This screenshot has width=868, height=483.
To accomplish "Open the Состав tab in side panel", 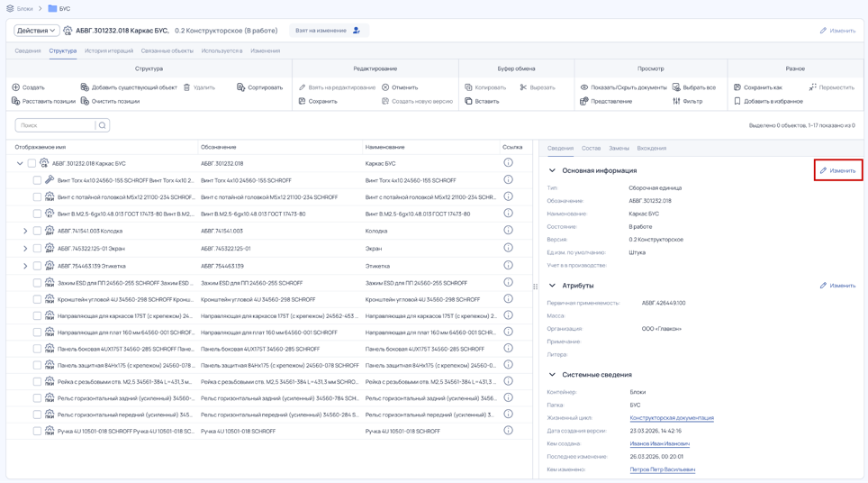I will click(x=592, y=149).
